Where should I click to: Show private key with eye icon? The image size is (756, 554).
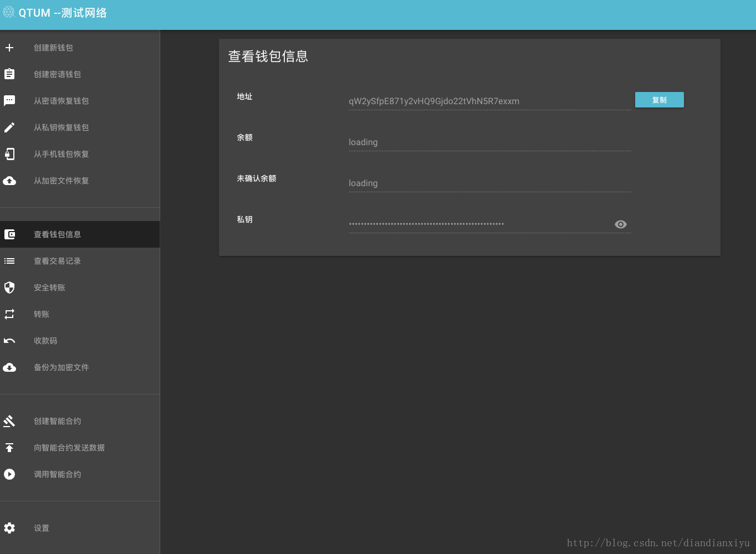(621, 224)
